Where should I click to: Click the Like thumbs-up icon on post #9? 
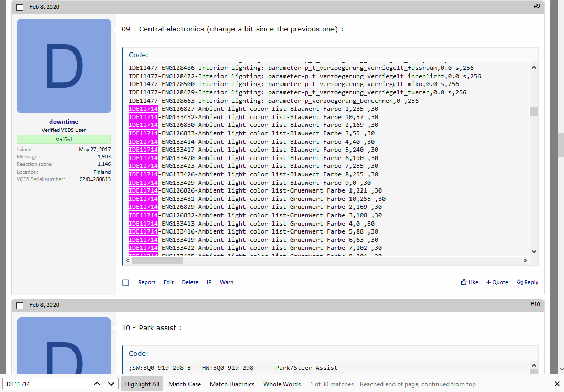[464, 282]
